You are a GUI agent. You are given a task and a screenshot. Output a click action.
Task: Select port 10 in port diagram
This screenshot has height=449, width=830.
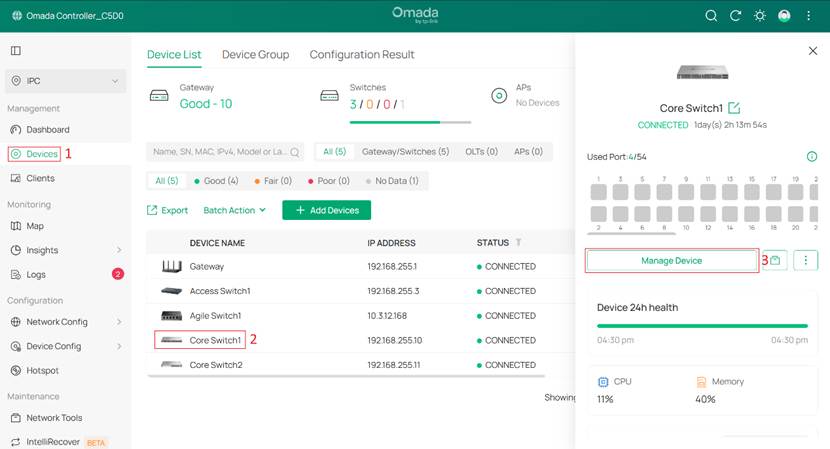[686, 214]
